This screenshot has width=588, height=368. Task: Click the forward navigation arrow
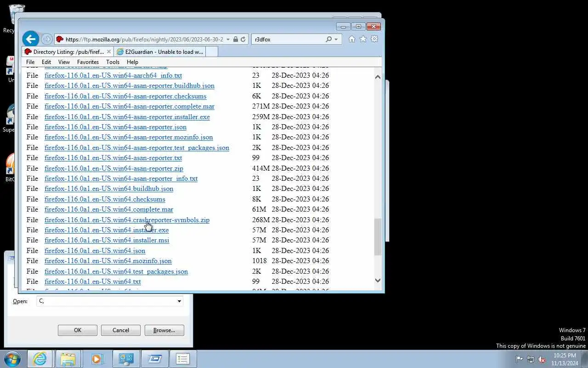(46, 39)
